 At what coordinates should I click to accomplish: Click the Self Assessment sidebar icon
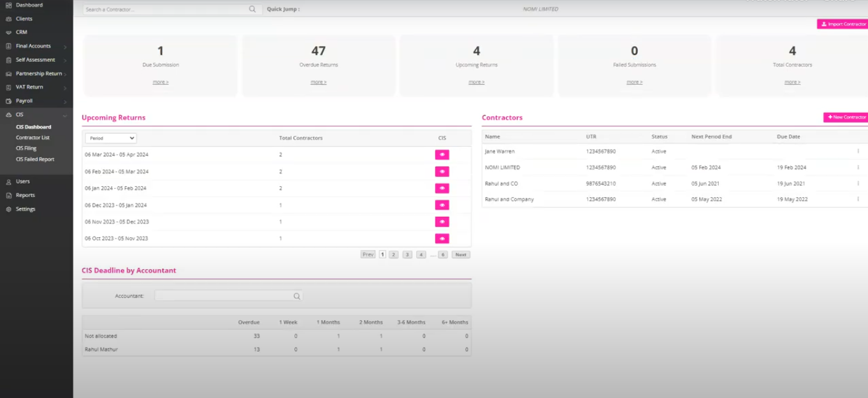[9, 60]
